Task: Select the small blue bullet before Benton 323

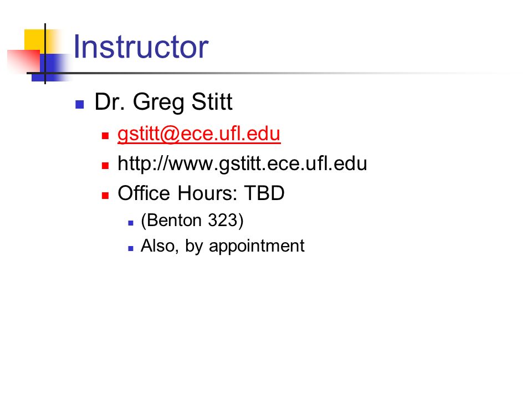Action: 131,223
